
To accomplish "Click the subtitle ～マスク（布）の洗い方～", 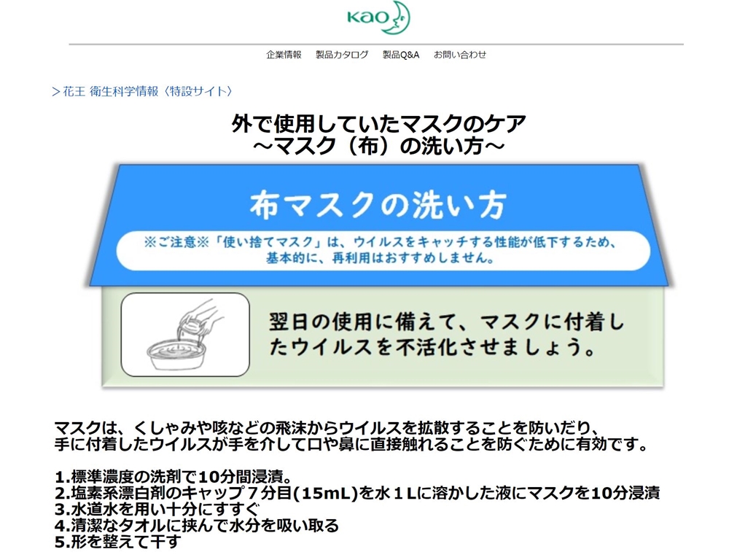I will (x=378, y=146).
